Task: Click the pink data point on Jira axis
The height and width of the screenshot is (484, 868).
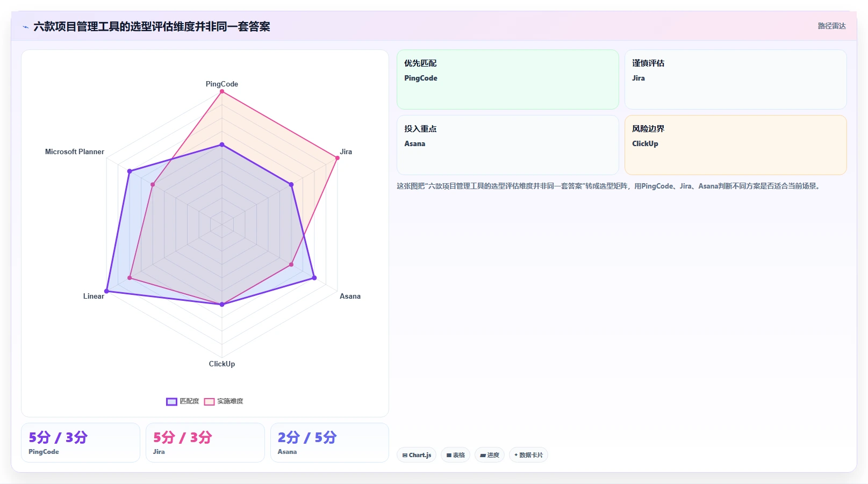Action: point(338,158)
